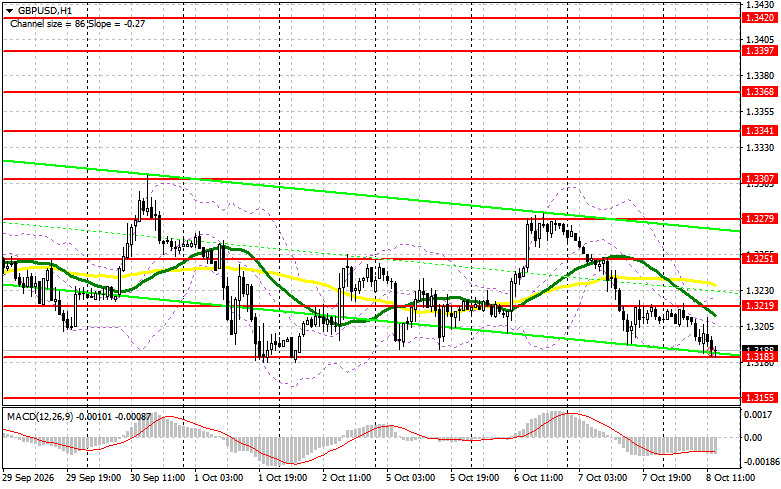Select the 1.3397 red level label
Viewport: 781px width, 489px height.
(x=759, y=51)
